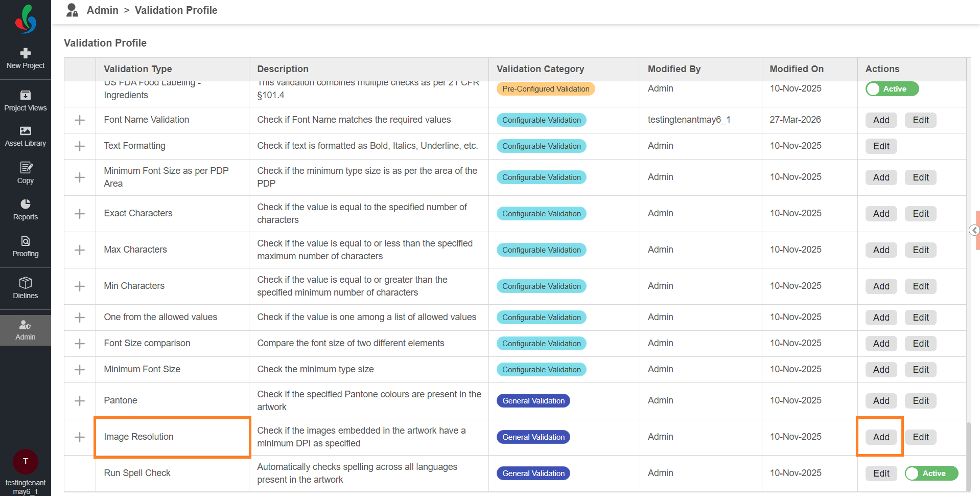Select the Admin sidebar menu item
Image resolution: width=980 pixels, height=496 pixels.
(26, 330)
